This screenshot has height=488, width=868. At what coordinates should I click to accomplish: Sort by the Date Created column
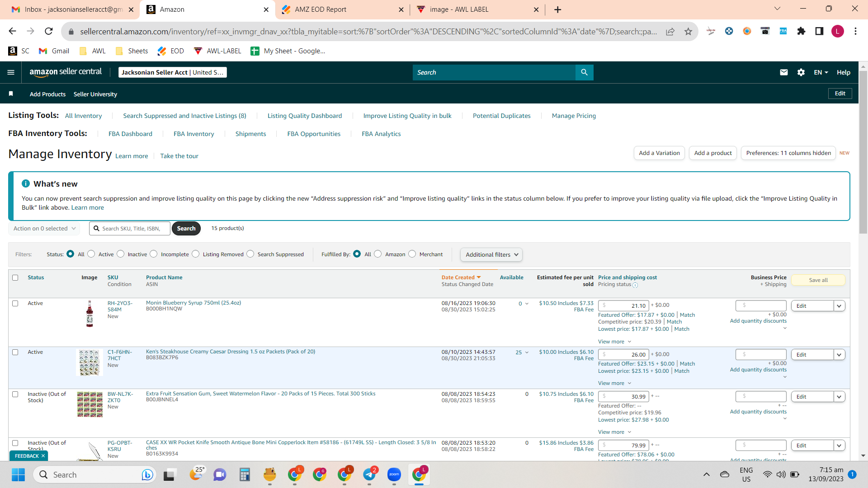(461, 277)
